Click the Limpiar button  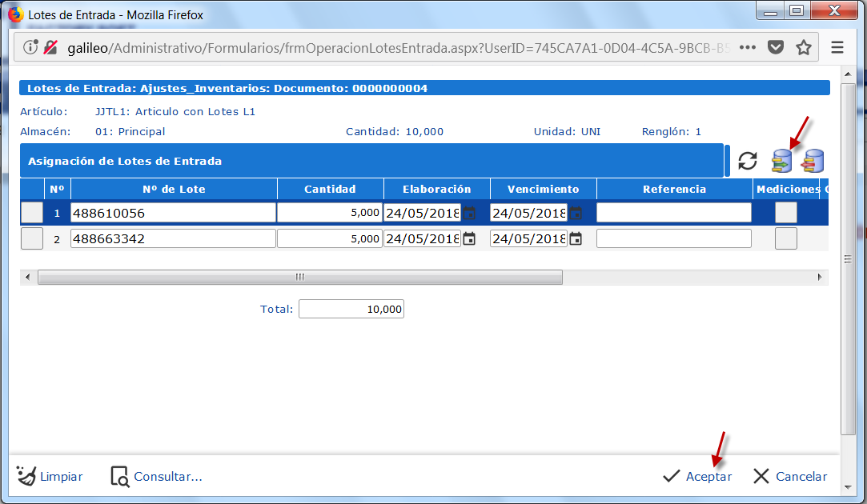tap(49, 476)
